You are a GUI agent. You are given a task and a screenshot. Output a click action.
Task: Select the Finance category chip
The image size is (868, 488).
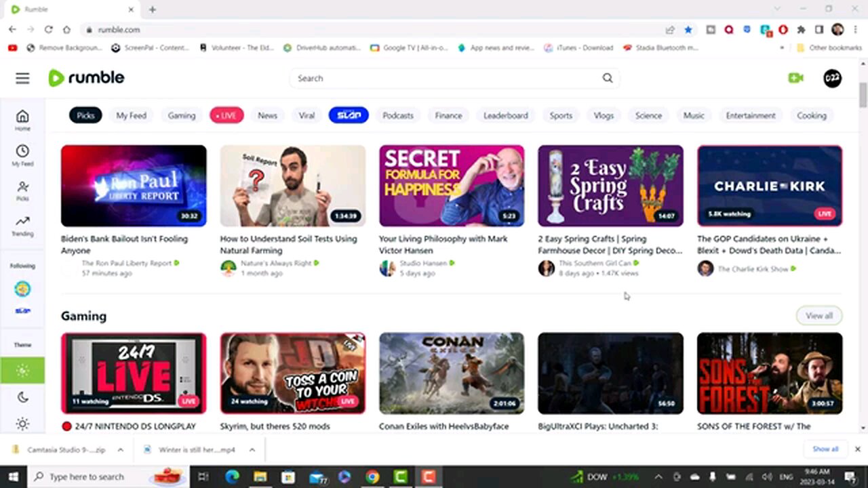448,115
